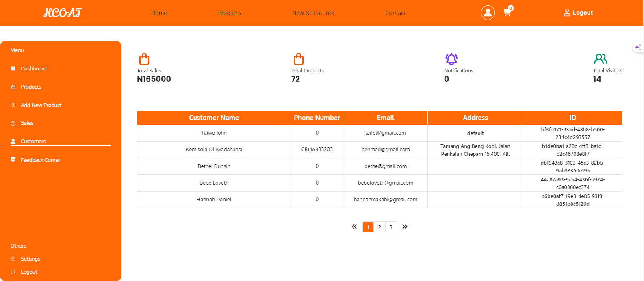Click the 'default' address cell
This screenshot has width=644, height=281.
(475, 133)
